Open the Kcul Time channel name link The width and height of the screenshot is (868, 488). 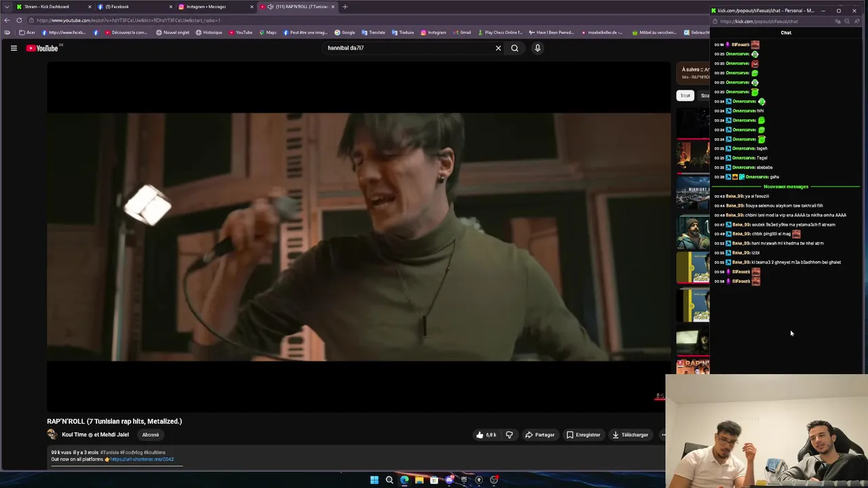[x=74, y=434]
